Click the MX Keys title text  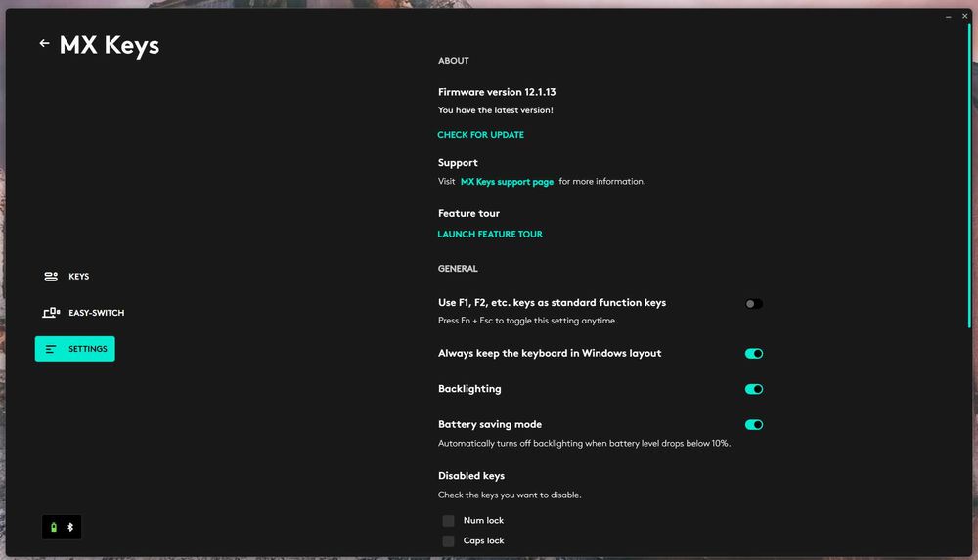tap(110, 45)
